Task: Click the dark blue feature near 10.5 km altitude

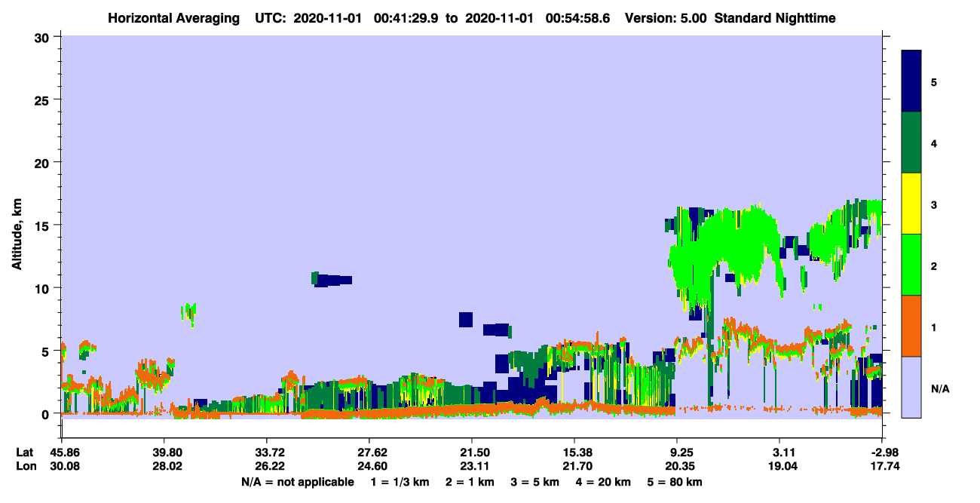Action: [x=332, y=280]
